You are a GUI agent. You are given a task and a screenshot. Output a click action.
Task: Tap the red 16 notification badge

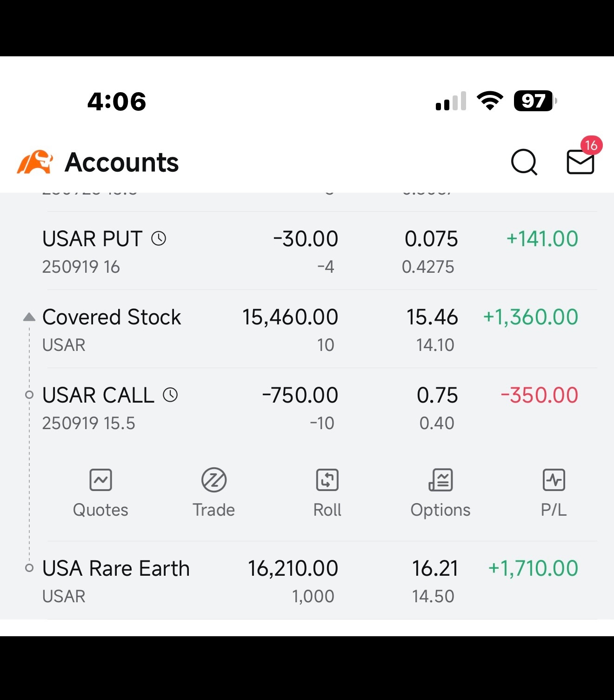pos(591,146)
